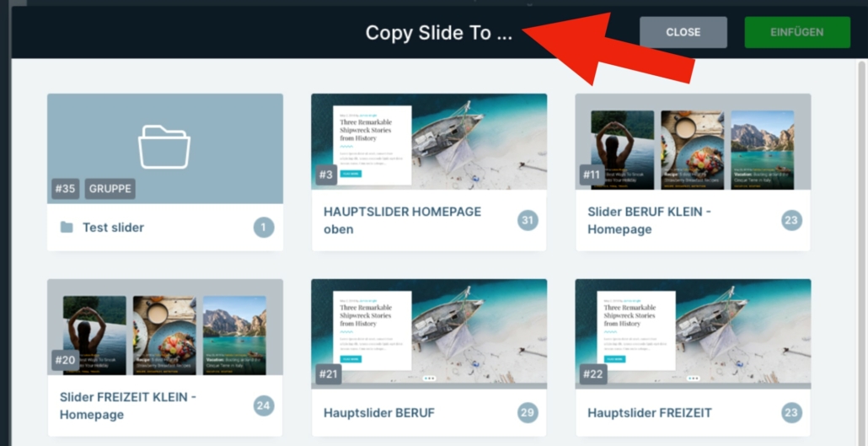This screenshot has width=868, height=446.
Task: Choose the Slider FREIZEIT KLEIN thumbnail image
Action: [165, 333]
